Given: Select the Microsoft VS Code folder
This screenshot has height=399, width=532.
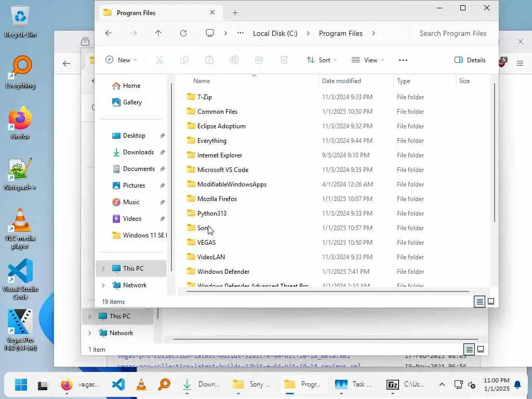Looking at the screenshot, I should pos(222,170).
